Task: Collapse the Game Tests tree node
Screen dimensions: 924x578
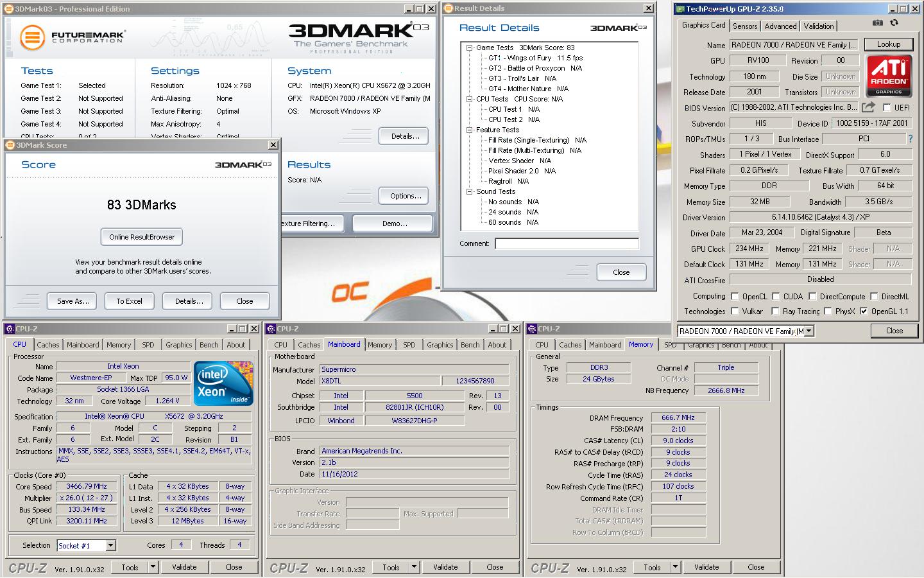Action: click(x=469, y=48)
